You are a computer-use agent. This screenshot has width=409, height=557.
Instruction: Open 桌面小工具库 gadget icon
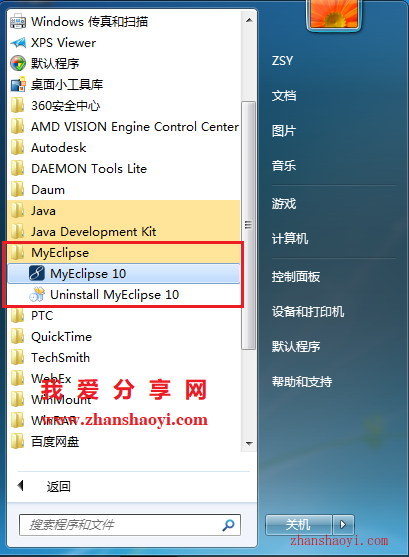pyautogui.click(x=18, y=85)
